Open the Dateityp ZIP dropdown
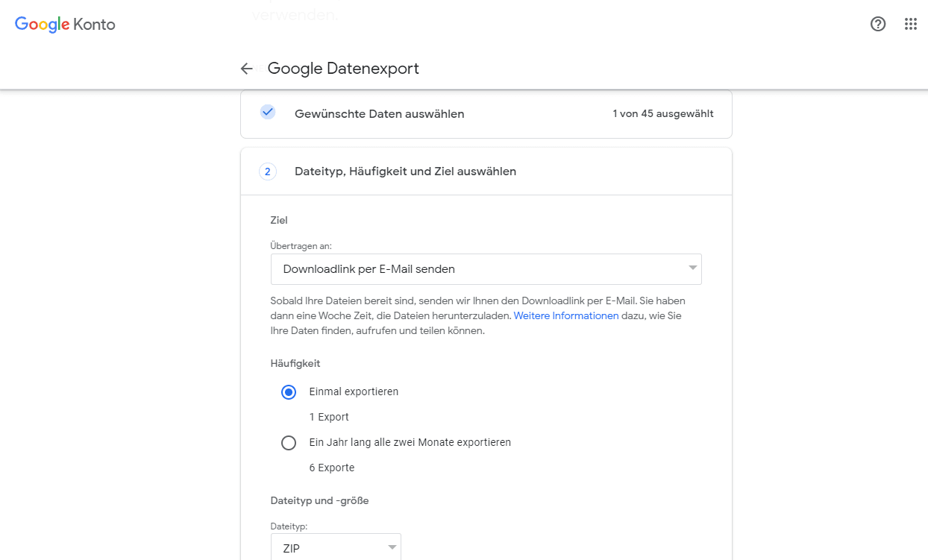This screenshot has width=928, height=560. [335, 548]
